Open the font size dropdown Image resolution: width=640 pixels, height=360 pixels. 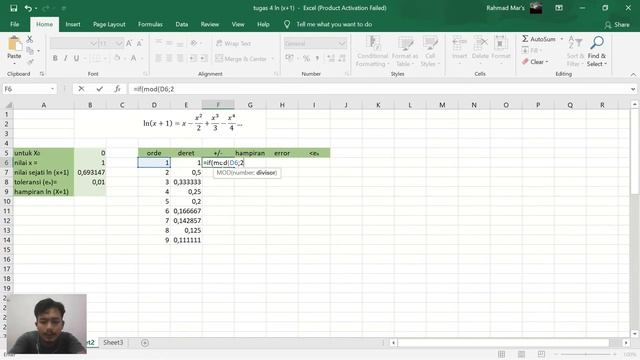tap(119, 43)
